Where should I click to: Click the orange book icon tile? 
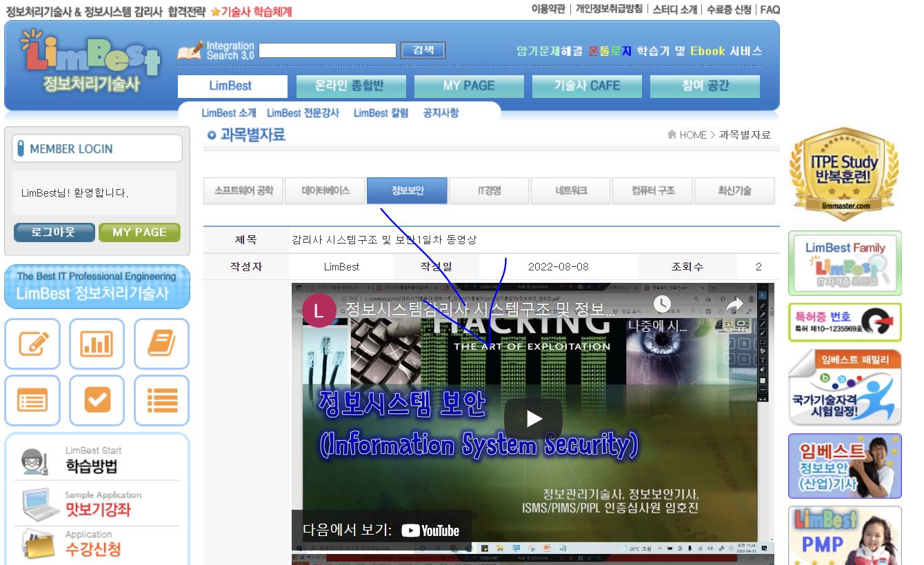161,344
